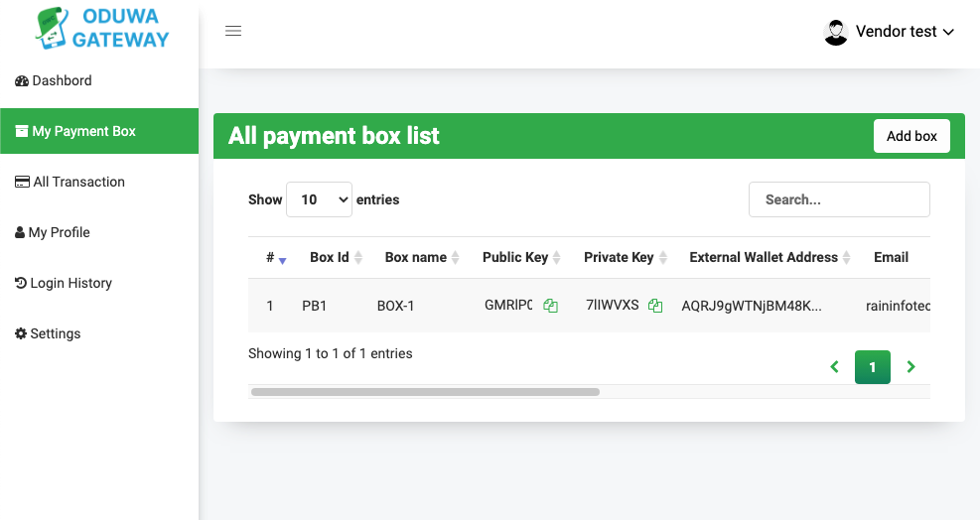Click 'Showing 1 to 1 of 1 entries' text
Screen dimensions: 980x520
tap(330, 353)
